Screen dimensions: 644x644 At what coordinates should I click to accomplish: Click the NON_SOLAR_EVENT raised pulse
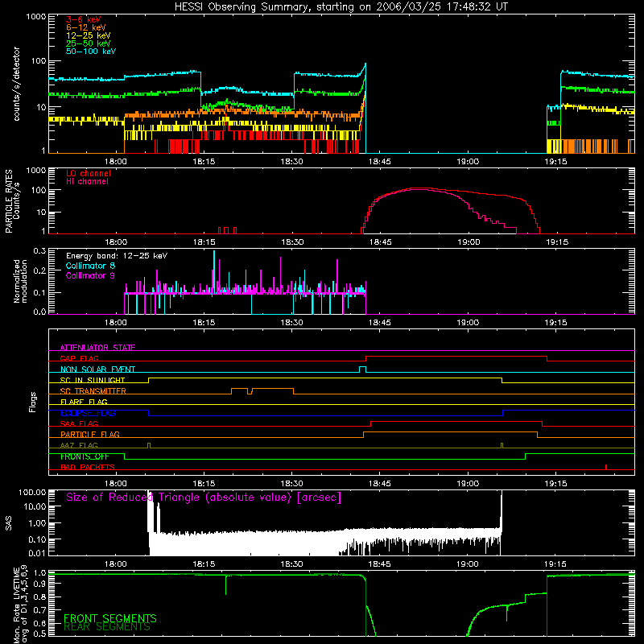pos(362,369)
